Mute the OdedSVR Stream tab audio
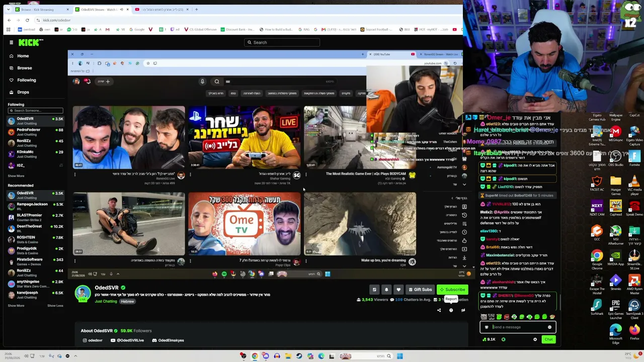644x362 pixels. click(121, 10)
